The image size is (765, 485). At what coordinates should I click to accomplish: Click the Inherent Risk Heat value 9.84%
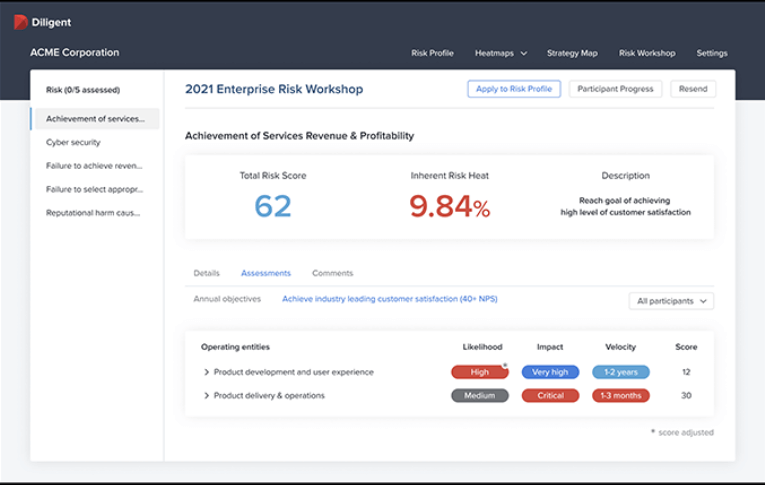[449, 206]
